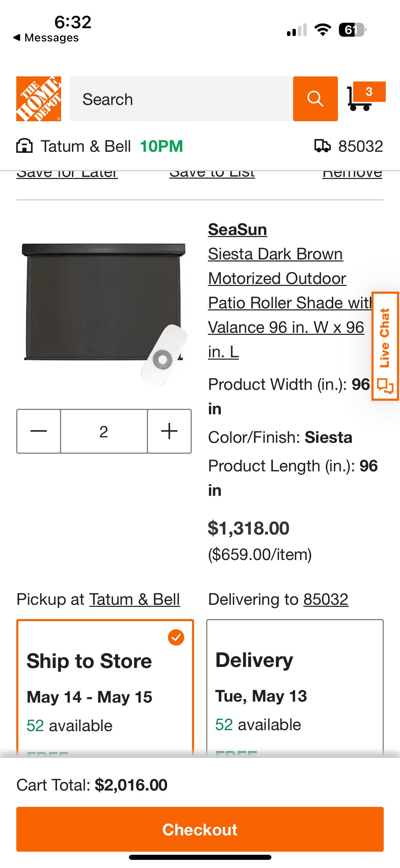The image size is (400, 868).
Task: Open the SeaSun brand link
Action: pos(237,230)
